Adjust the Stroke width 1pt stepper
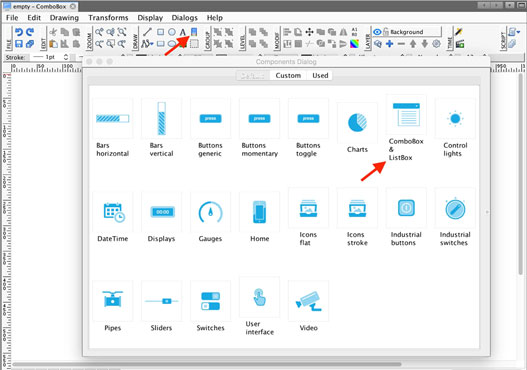The width and height of the screenshot is (527, 370). pos(66,57)
